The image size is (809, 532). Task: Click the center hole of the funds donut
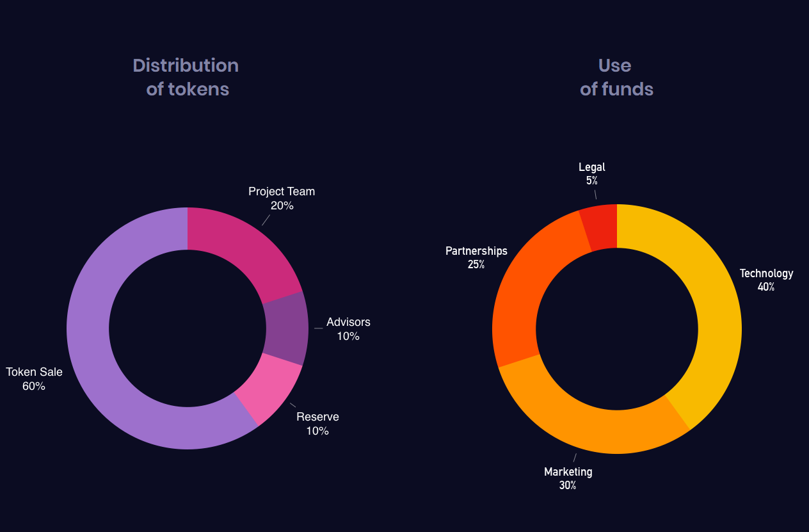click(x=617, y=329)
